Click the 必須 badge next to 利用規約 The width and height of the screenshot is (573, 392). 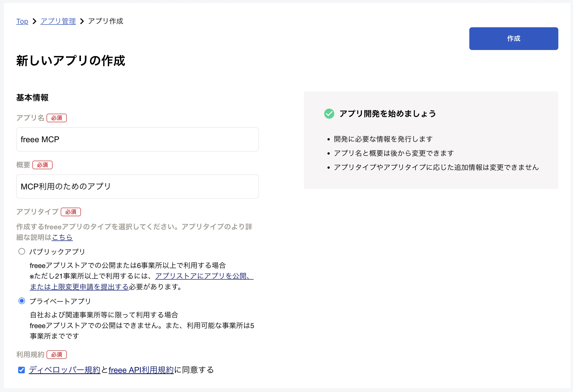coord(57,355)
